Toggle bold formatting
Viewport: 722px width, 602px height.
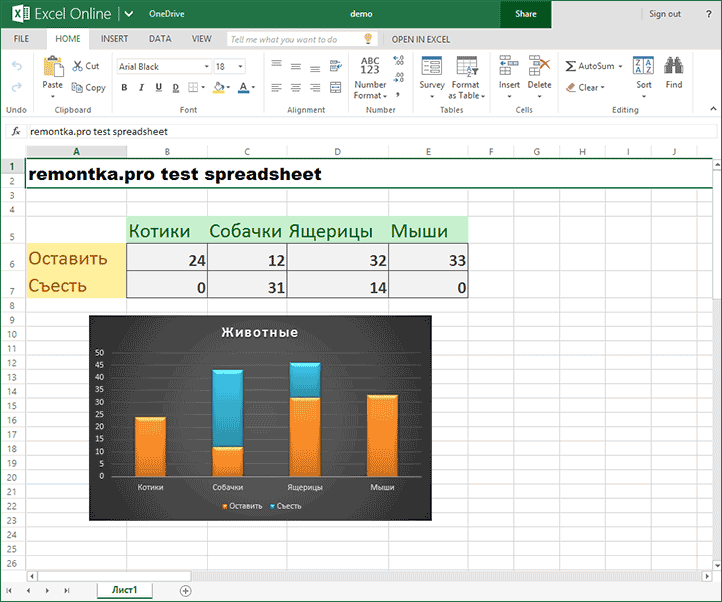(124, 87)
